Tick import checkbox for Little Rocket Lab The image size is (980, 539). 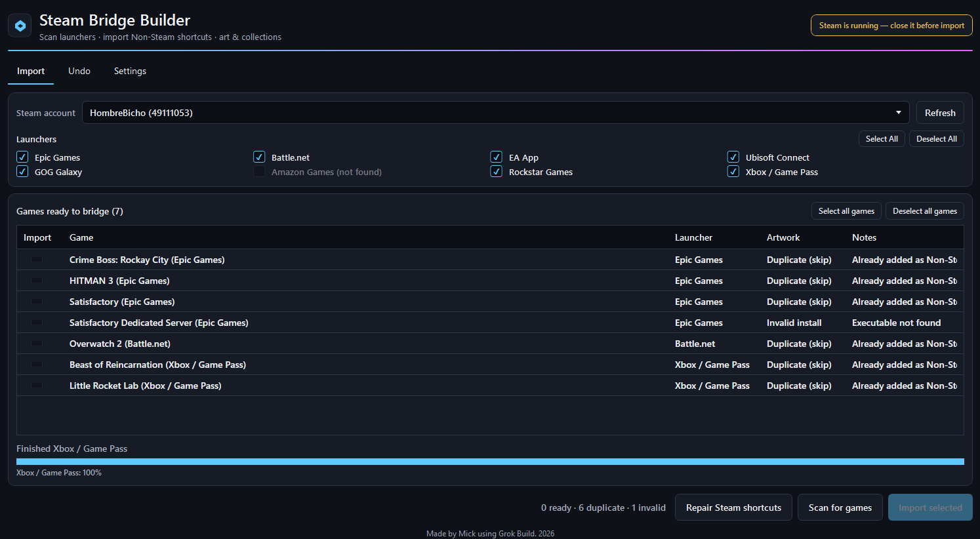pyautogui.click(x=37, y=386)
